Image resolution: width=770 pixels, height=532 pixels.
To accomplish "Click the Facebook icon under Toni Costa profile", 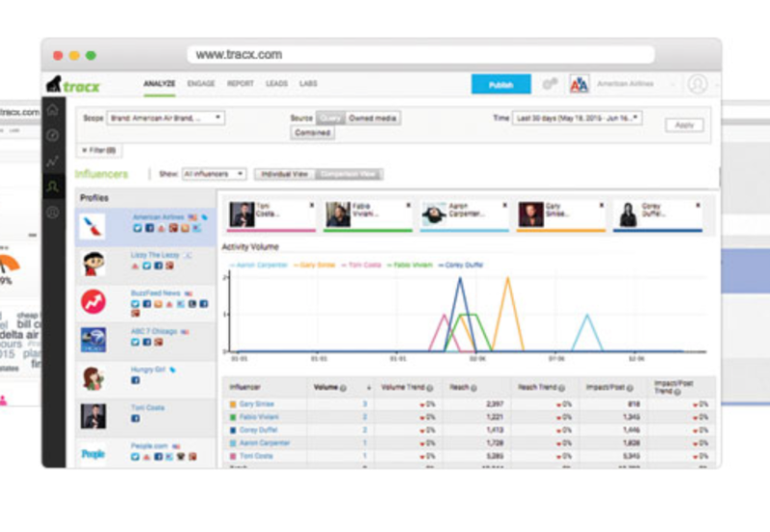I will [x=135, y=418].
